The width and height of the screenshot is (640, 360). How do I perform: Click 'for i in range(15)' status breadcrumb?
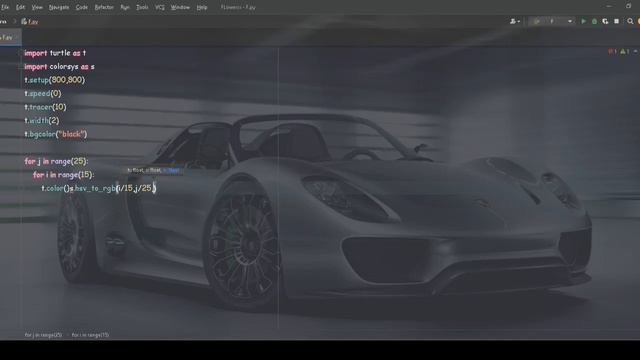[x=91, y=335]
